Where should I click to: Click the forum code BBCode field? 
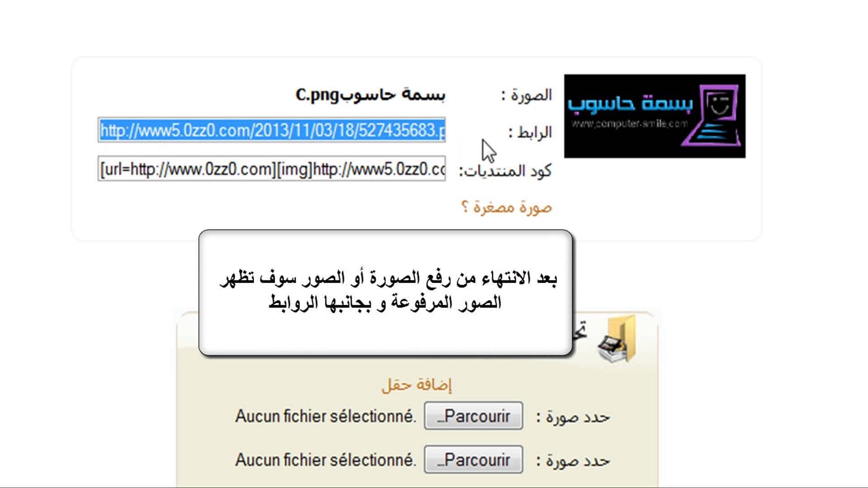[x=271, y=170]
